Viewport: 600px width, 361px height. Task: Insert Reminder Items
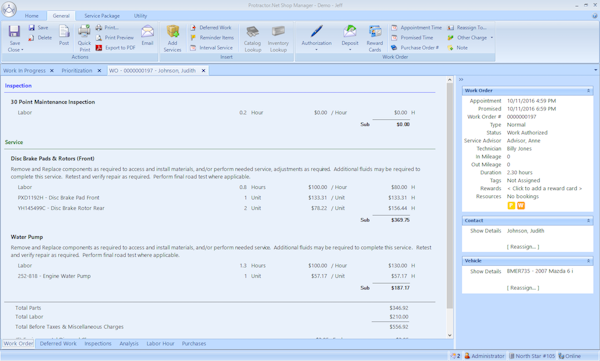click(x=212, y=38)
